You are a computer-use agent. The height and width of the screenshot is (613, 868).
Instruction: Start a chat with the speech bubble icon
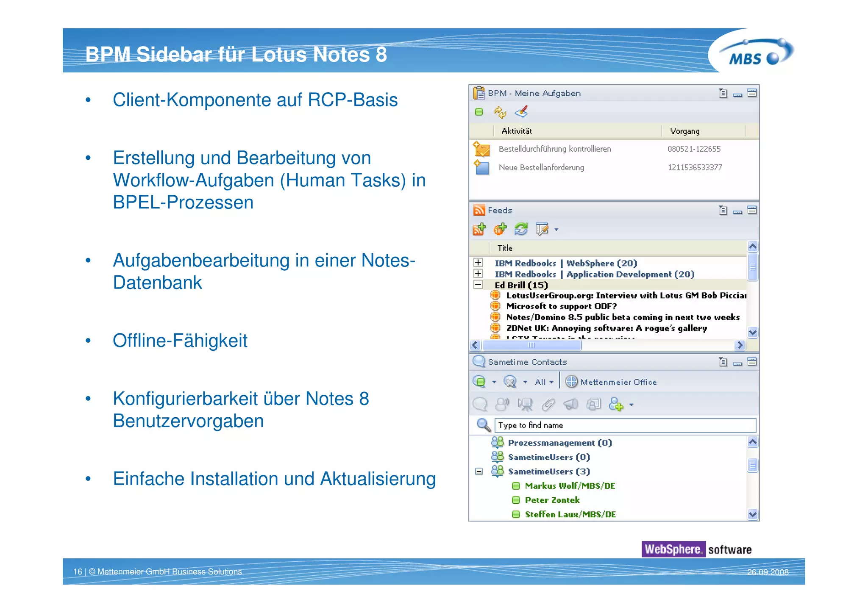click(x=480, y=405)
